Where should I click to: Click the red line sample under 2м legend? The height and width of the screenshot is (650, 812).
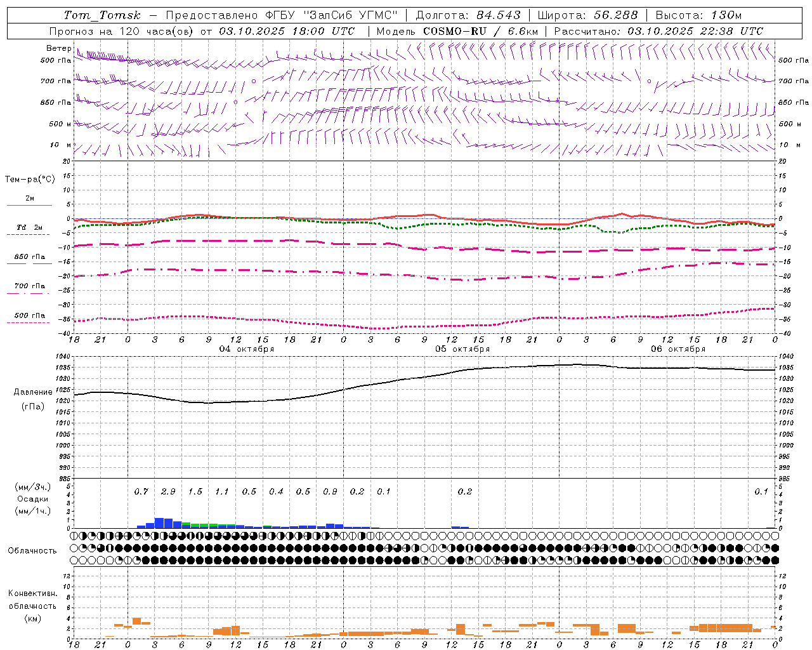point(29,205)
